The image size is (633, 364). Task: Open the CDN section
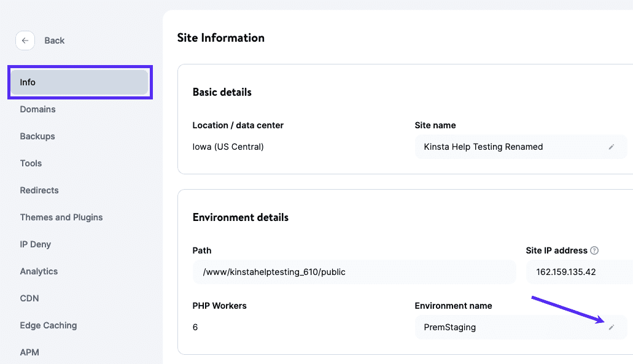click(x=29, y=298)
